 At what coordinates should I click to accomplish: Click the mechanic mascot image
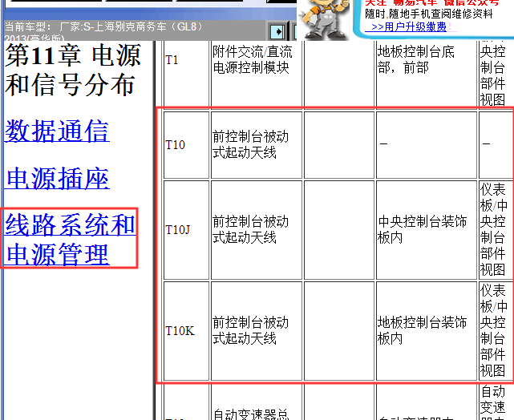(x=323, y=20)
